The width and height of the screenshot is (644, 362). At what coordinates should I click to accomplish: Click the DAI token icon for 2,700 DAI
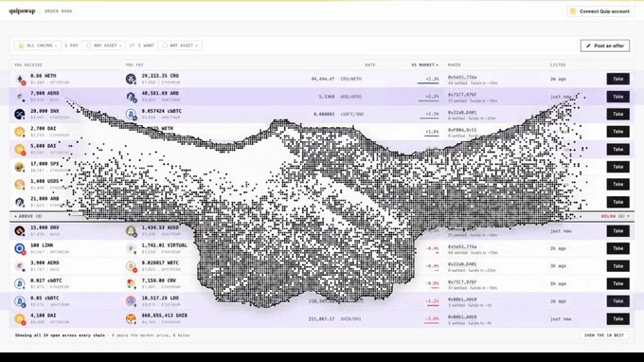[20, 132]
